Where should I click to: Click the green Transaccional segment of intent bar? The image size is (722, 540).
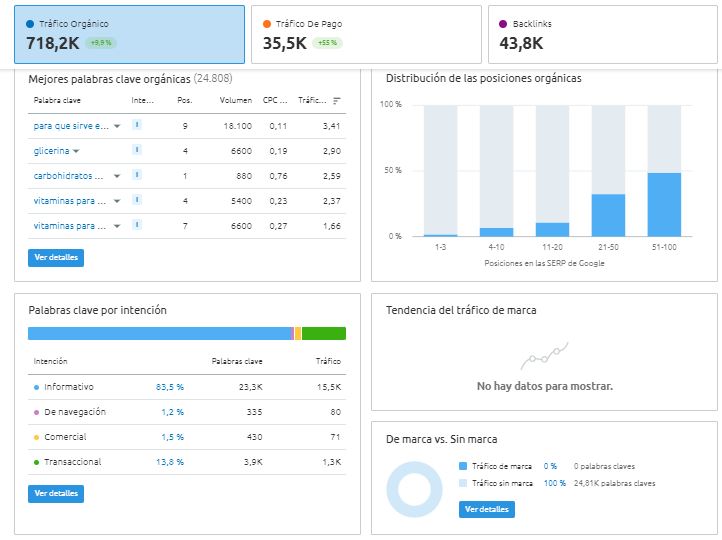[x=324, y=333]
